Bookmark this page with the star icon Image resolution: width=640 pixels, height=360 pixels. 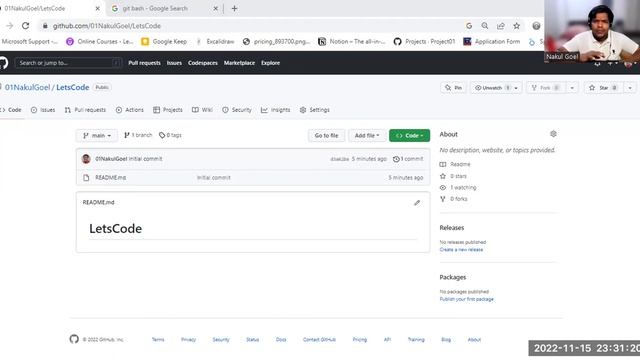pos(516,26)
